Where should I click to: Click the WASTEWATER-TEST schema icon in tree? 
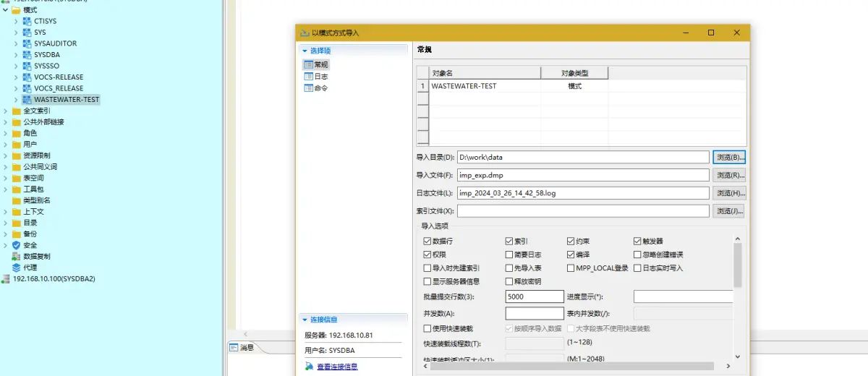tap(27, 100)
